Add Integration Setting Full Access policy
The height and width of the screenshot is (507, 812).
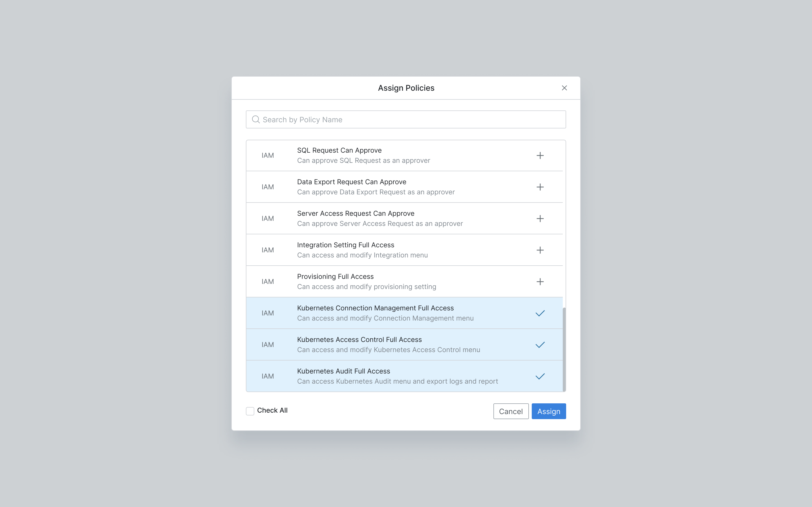pyautogui.click(x=540, y=250)
